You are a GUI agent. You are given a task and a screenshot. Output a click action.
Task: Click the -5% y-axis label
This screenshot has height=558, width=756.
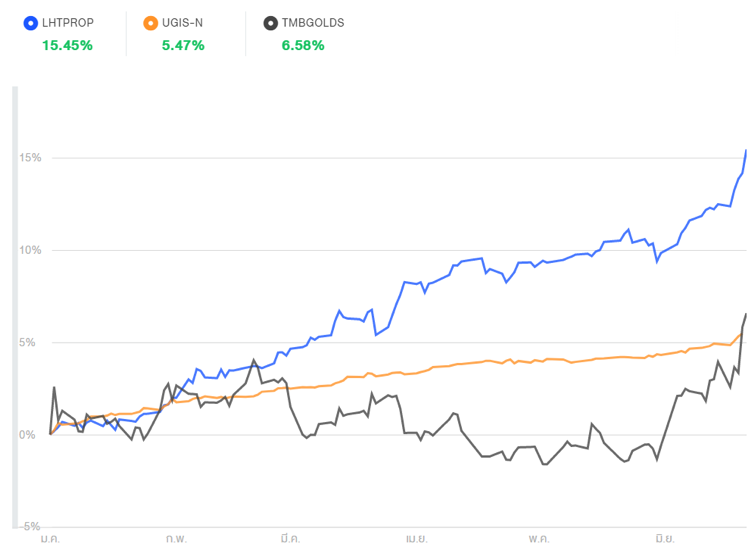[x=27, y=526]
